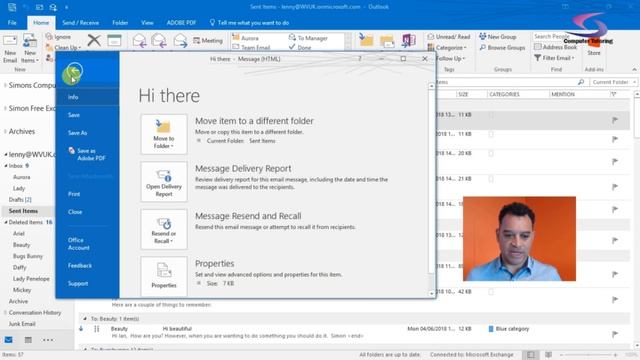The width and height of the screenshot is (640, 360).
Task: Switch to Mail view icon
Action: click(9, 340)
